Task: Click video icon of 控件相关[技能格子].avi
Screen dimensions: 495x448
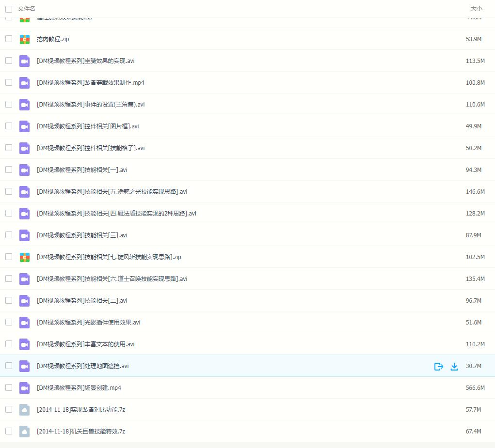Action: click(x=25, y=148)
